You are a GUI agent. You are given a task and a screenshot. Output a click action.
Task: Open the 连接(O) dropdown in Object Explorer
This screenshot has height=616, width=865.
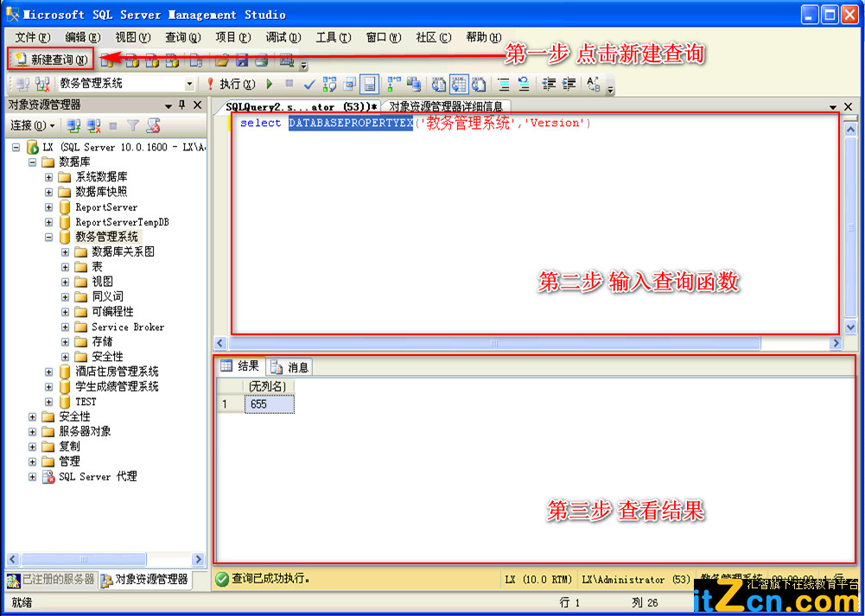click(33, 126)
